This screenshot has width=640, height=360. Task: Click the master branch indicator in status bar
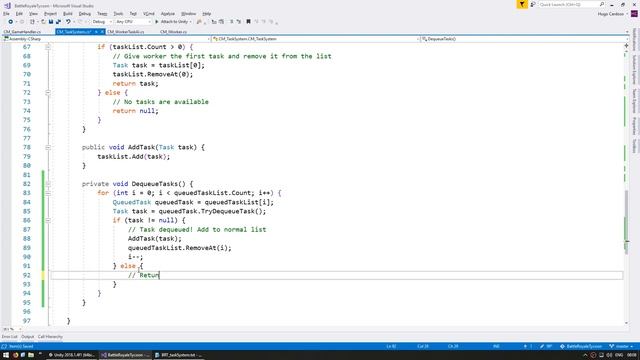click(621, 346)
